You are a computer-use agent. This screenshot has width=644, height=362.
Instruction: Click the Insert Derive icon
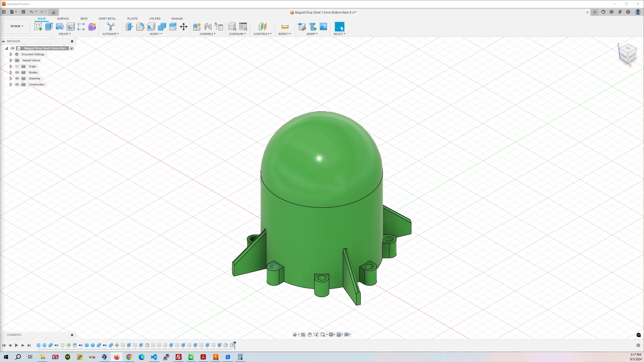click(302, 27)
